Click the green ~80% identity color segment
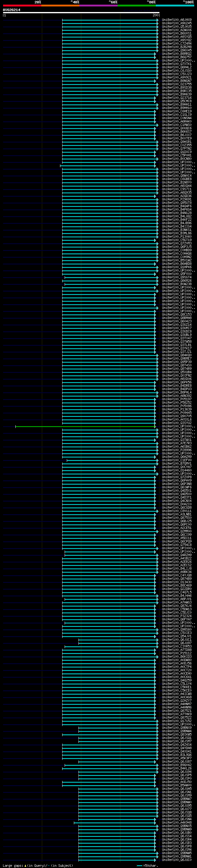Viewport: 197px width, 868px height. tap(137, 6)
